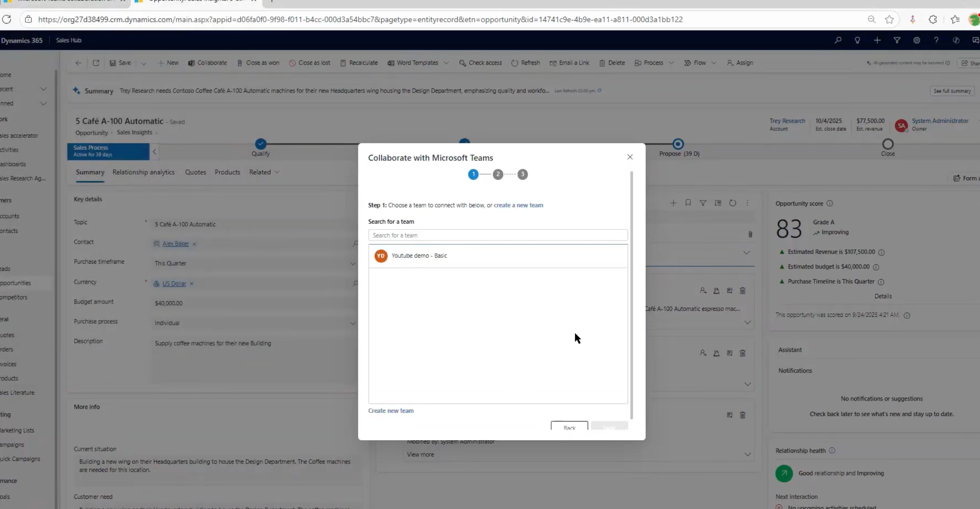Close the Collaborate with Microsoft Teams dialog

coord(630,157)
